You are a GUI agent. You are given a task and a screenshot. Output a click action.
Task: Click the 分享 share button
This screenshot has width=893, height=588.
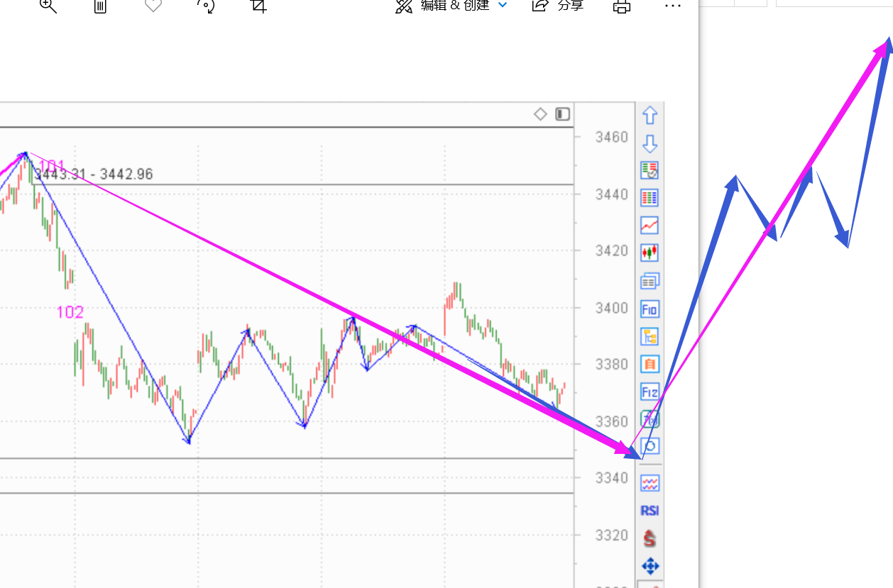tap(558, 6)
